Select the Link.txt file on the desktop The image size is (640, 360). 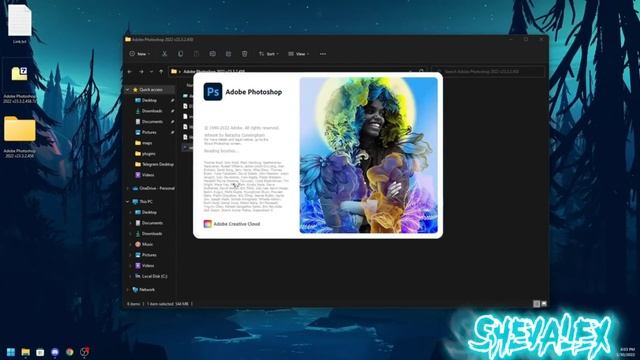[20, 24]
